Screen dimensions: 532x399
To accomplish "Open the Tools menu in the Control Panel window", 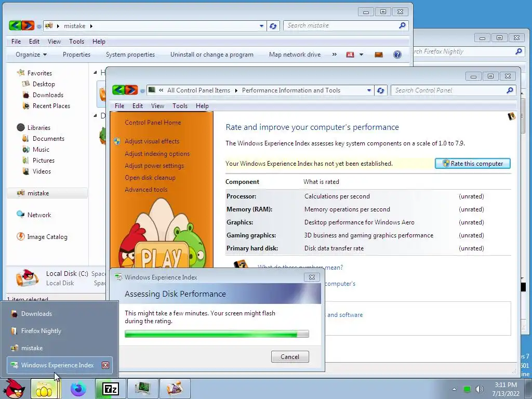I will point(180,106).
